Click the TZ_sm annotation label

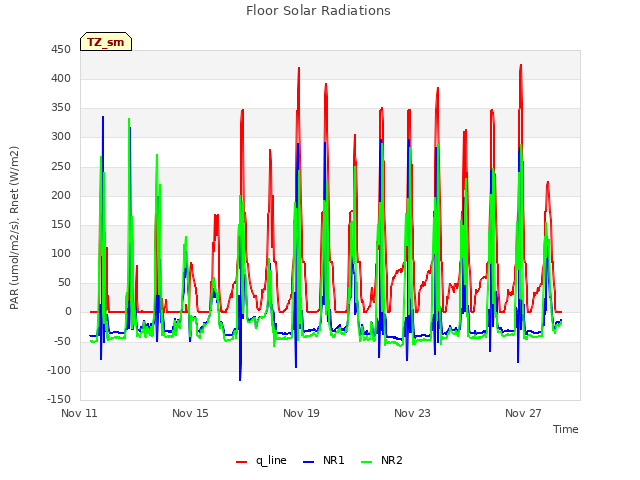pyautogui.click(x=106, y=42)
